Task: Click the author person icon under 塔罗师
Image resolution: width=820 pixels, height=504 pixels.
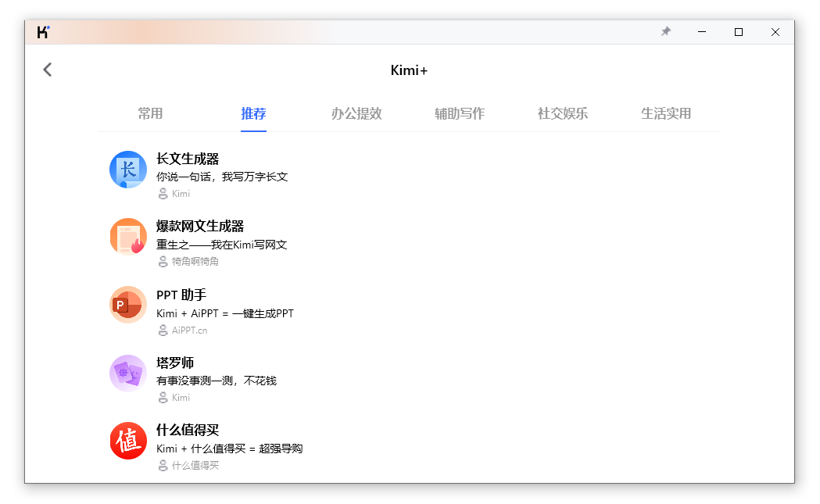Action: (x=163, y=398)
